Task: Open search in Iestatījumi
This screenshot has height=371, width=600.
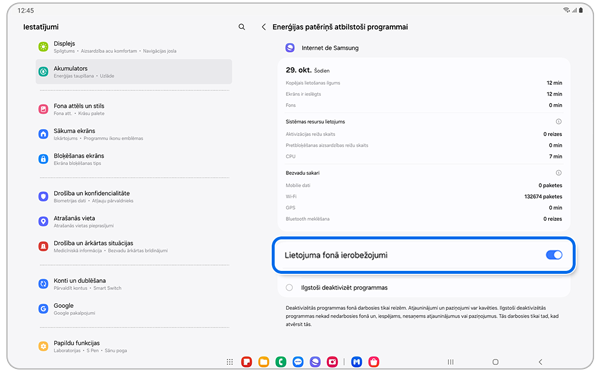Action: coord(241,27)
